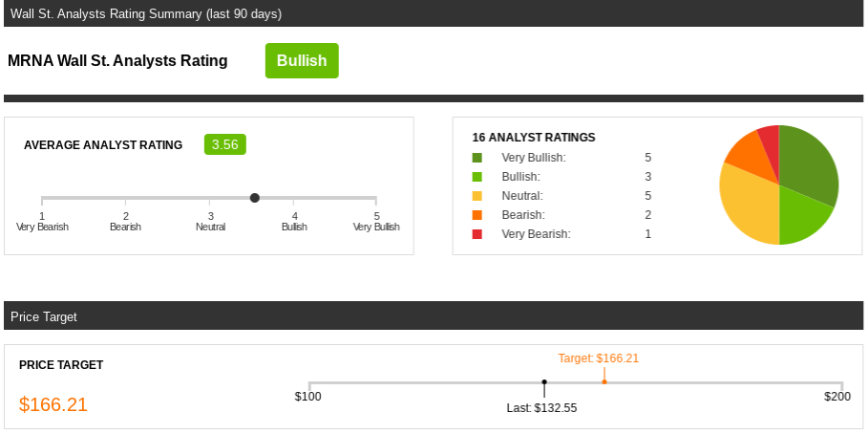The height and width of the screenshot is (434, 868).
Task: Click the 'Very Bearish:' legend label
Action: [537, 234]
